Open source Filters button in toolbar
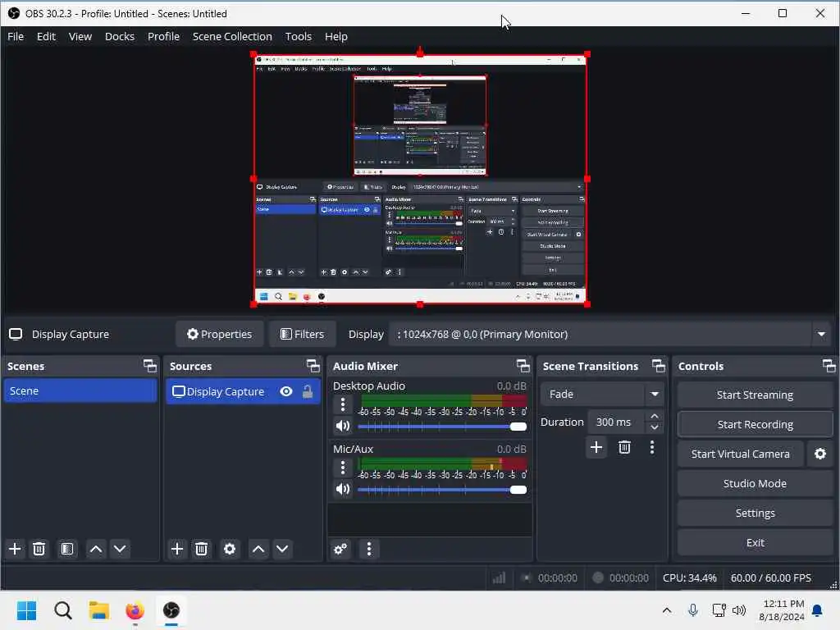 pos(302,334)
